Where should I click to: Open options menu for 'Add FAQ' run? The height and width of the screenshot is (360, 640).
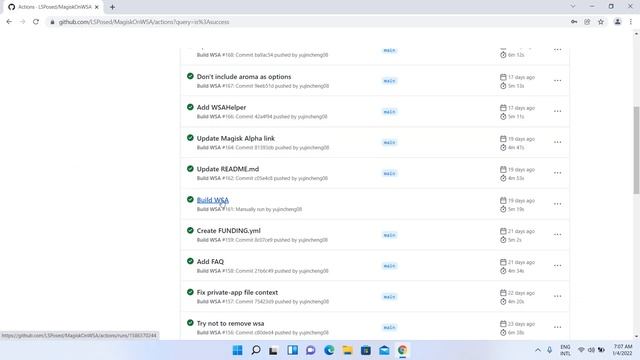pyautogui.click(x=557, y=266)
